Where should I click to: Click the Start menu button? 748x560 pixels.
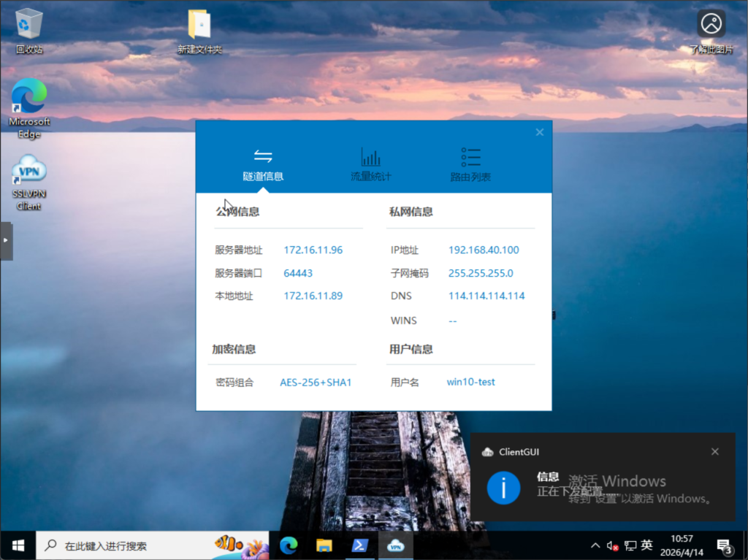coord(17,545)
